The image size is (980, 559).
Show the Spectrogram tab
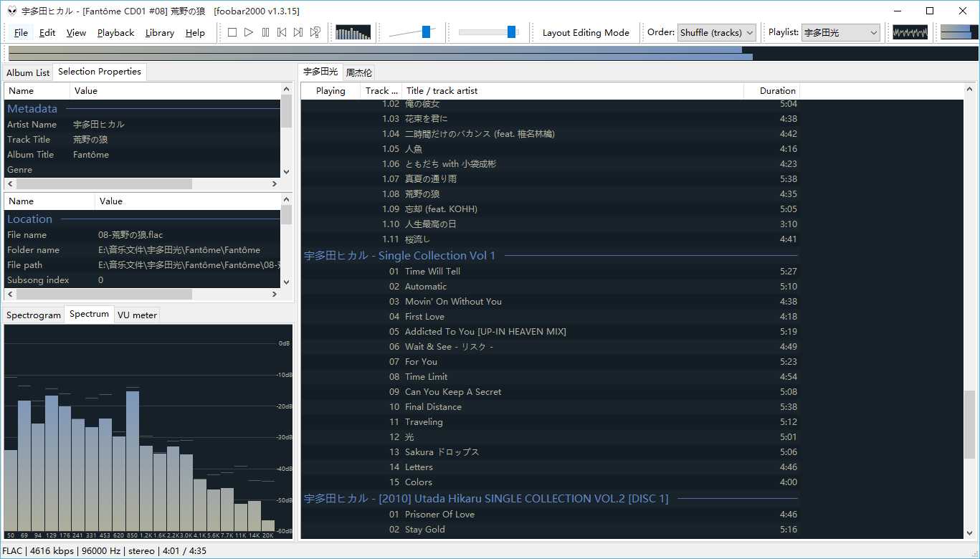[x=34, y=315]
